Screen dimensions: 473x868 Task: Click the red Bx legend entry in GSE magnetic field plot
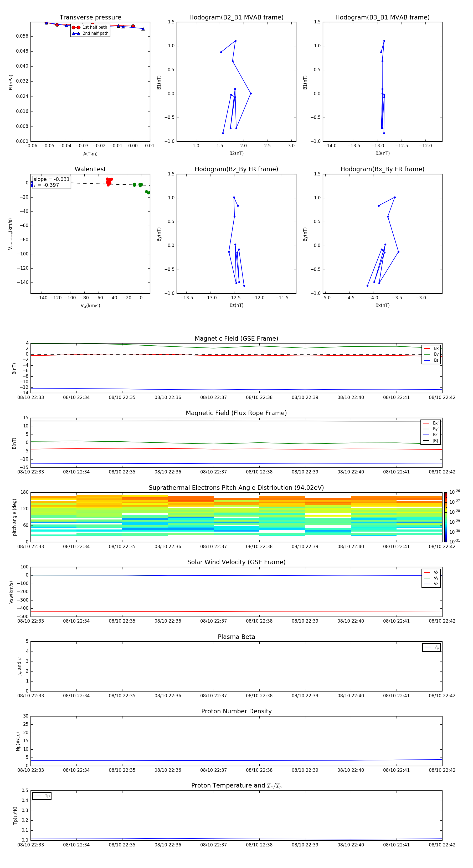tap(431, 349)
